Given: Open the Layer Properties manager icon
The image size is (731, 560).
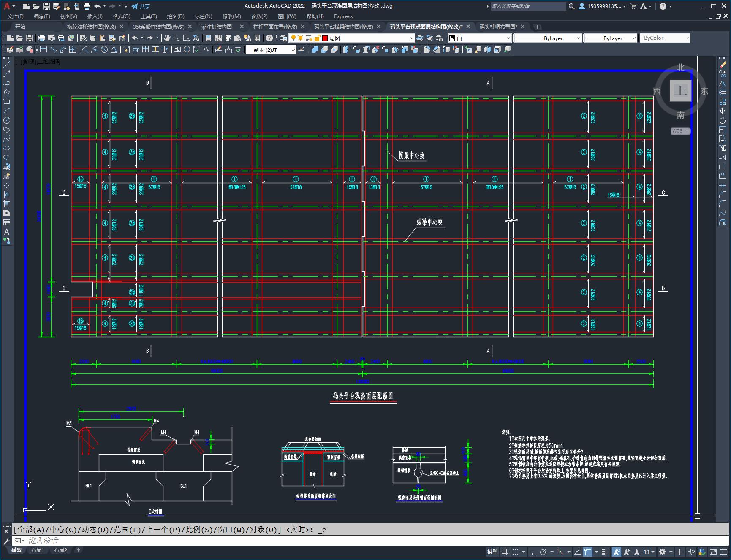Looking at the screenshot, I should pyautogui.click(x=283, y=38).
